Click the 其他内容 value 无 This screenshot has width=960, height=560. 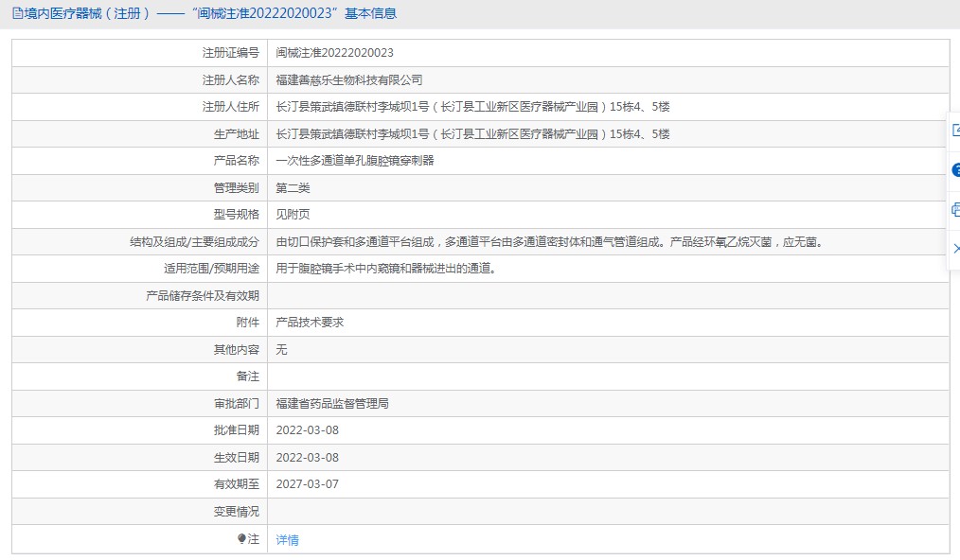pos(281,349)
